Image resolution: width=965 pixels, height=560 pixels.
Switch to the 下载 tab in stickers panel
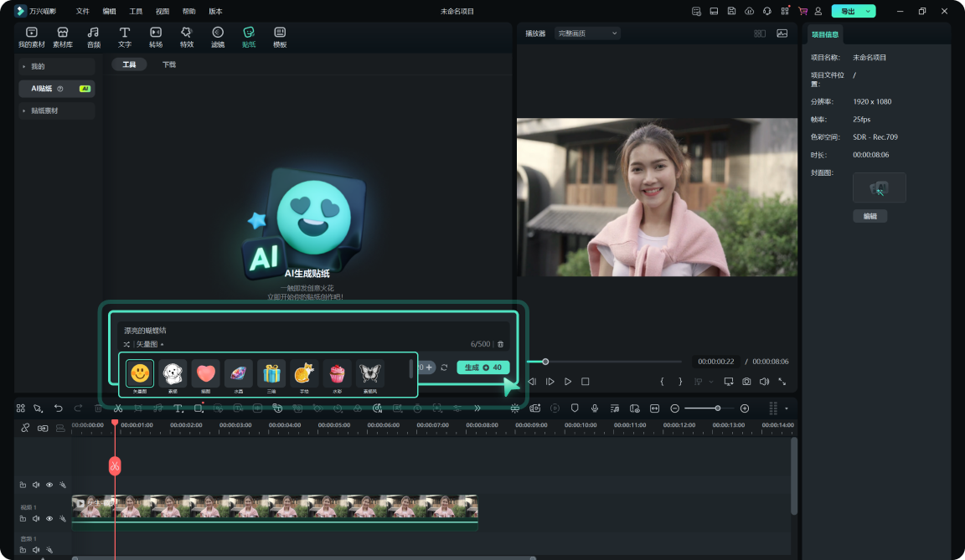point(168,64)
